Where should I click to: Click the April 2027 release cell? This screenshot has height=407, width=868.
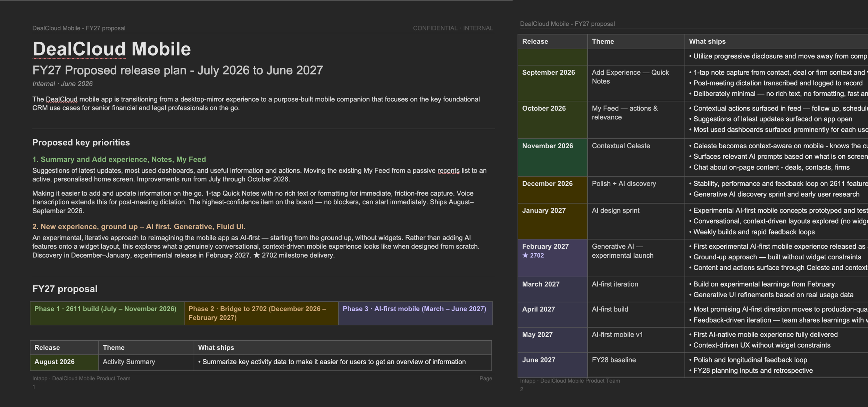[552, 315]
